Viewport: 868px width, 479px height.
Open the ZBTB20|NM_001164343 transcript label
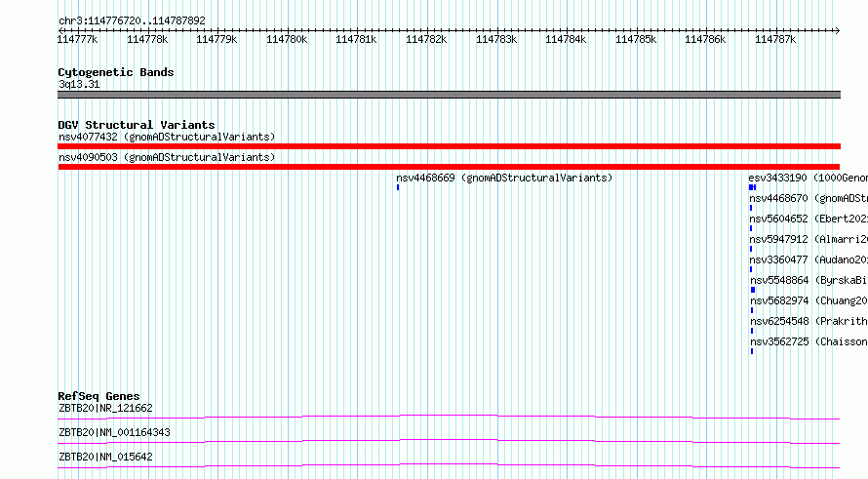point(114,432)
